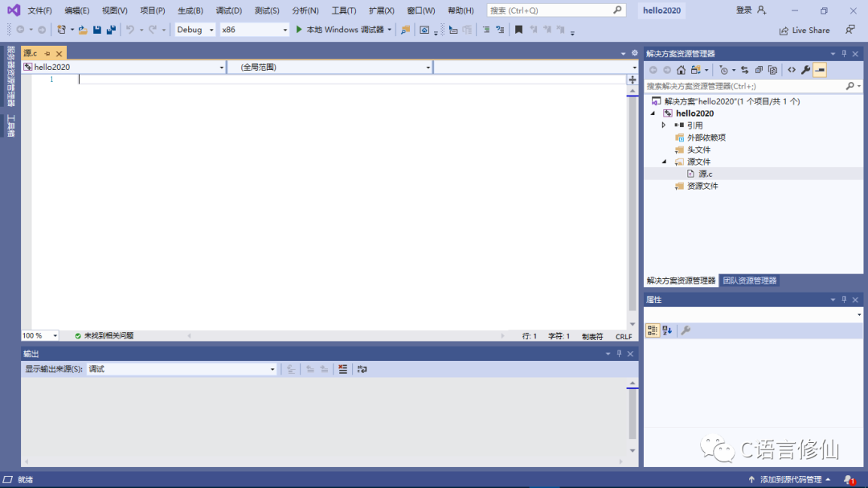
Task: Click the Undo arrow icon
Action: coord(130,30)
